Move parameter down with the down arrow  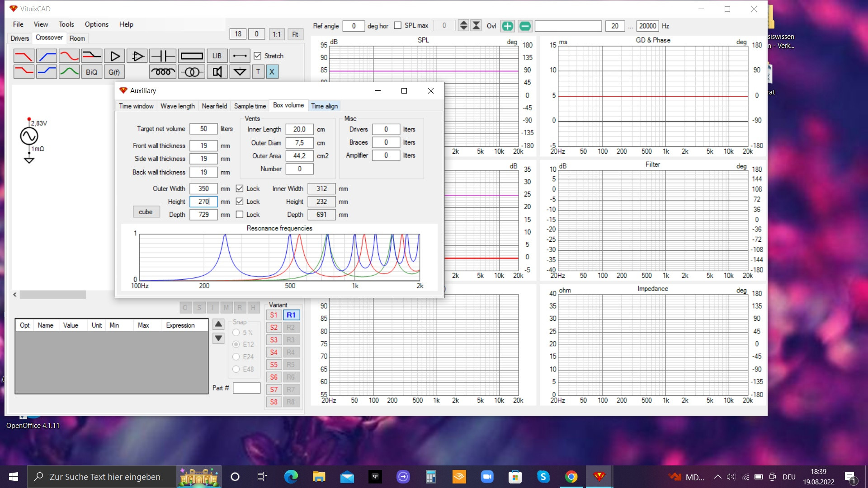click(x=218, y=338)
